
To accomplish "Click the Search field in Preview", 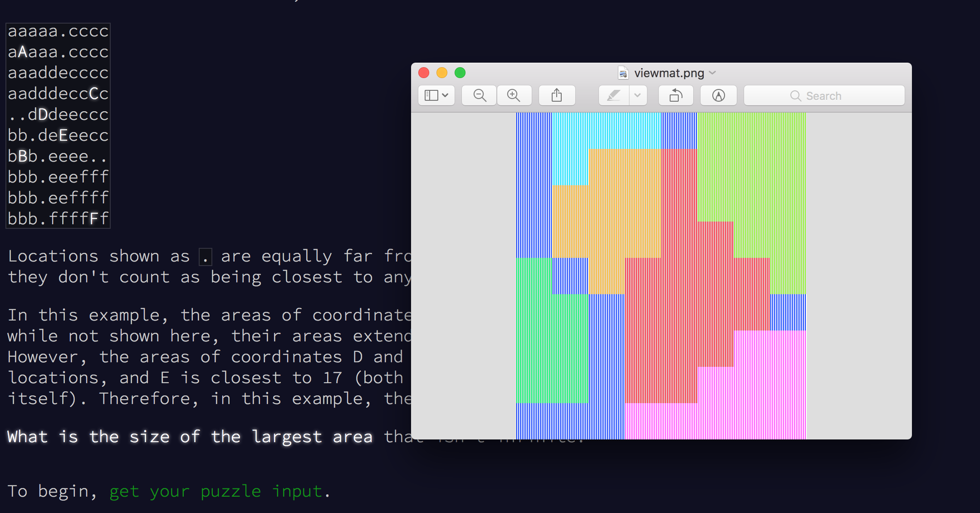I will coord(824,95).
